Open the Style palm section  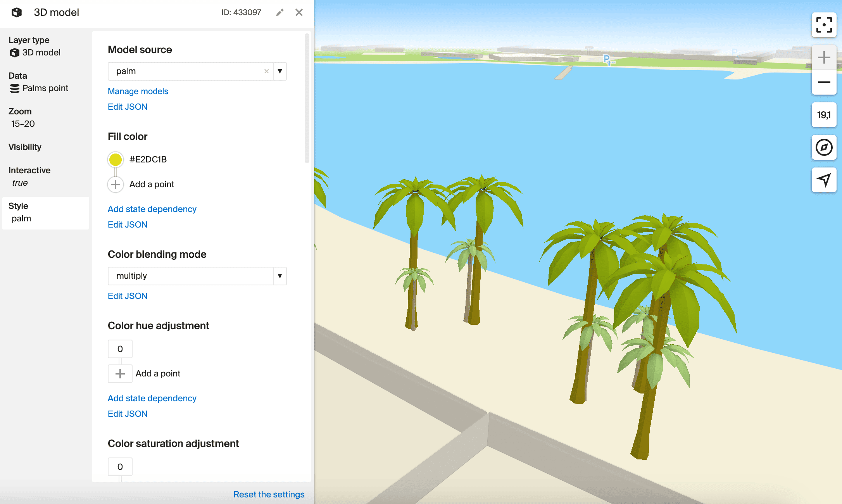46,212
